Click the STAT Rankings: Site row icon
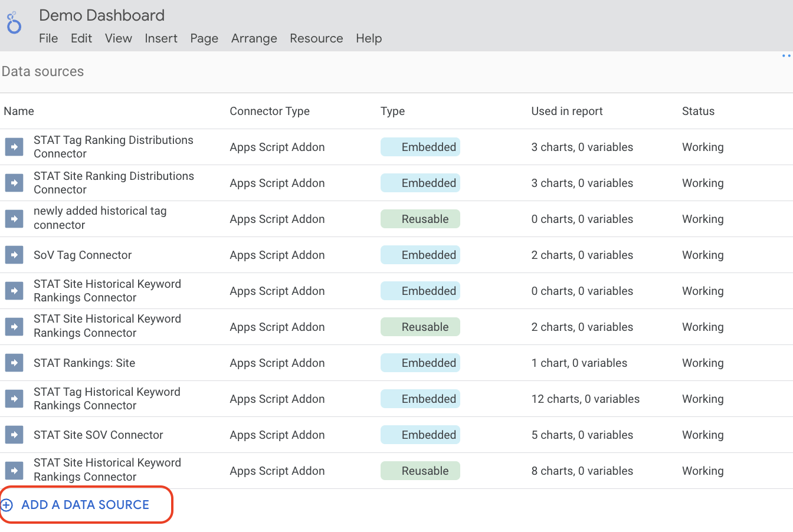Screen dimensions: 793x532 click(14, 363)
